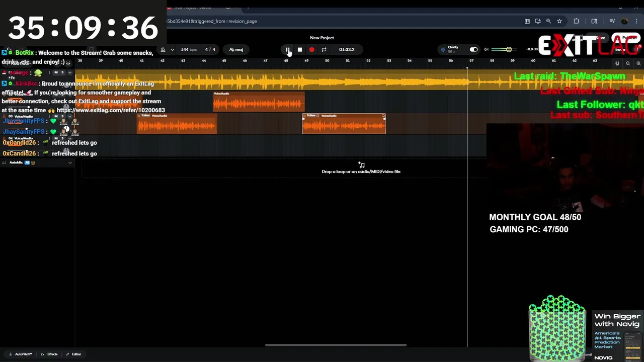Image resolution: width=644 pixels, height=362 pixels.
Task: Expand the first track's chevron dropdown
Action: click(x=70, y=73)
